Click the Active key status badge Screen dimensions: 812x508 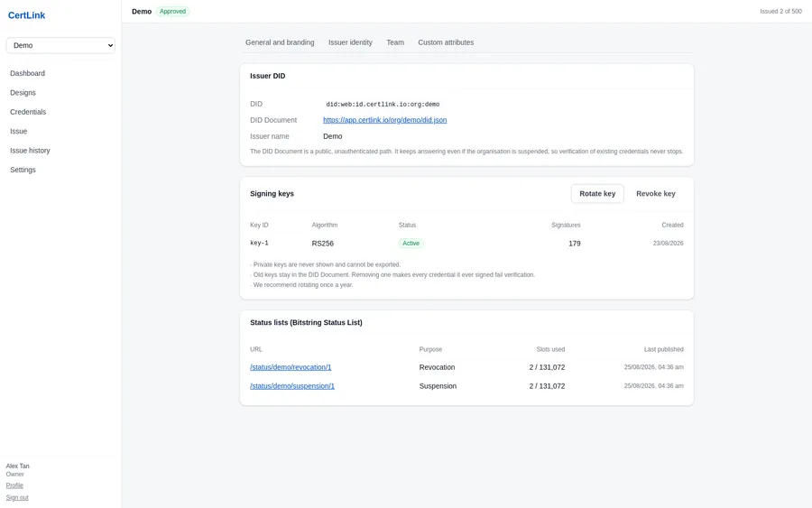click(x=411, y=244)
